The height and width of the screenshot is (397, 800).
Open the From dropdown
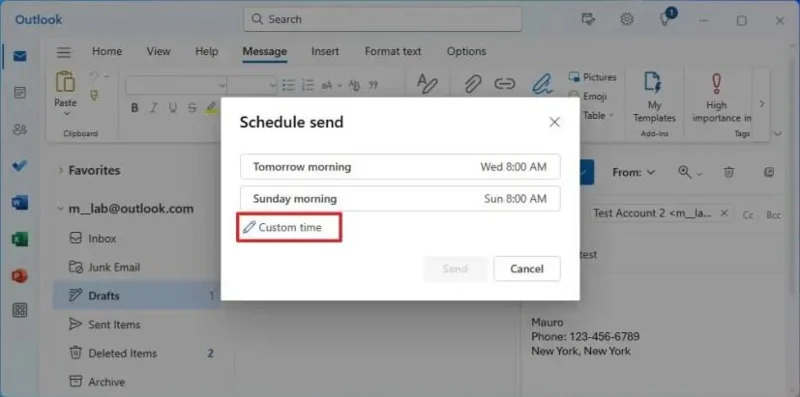coord(634,172)
